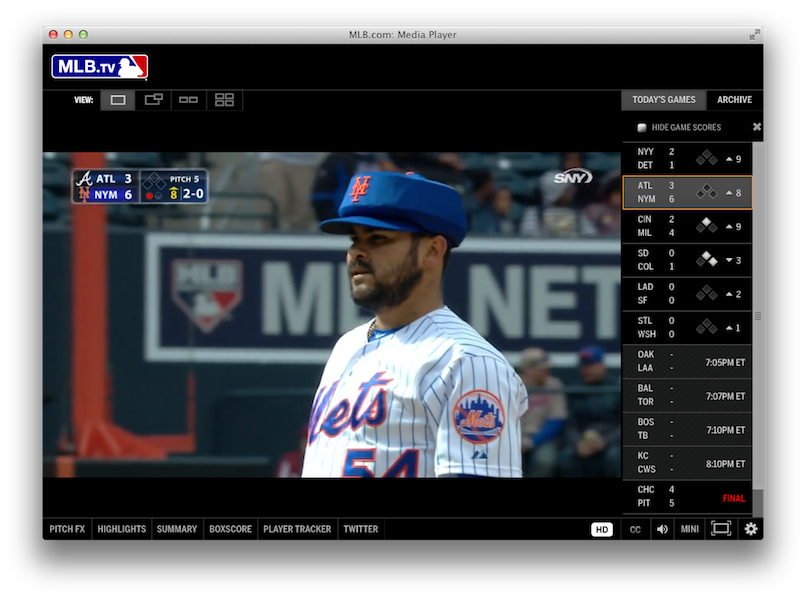Click the 7:05PM ET start time
Viewport: 806px width, 599px height.
click(x=725, y=362)
